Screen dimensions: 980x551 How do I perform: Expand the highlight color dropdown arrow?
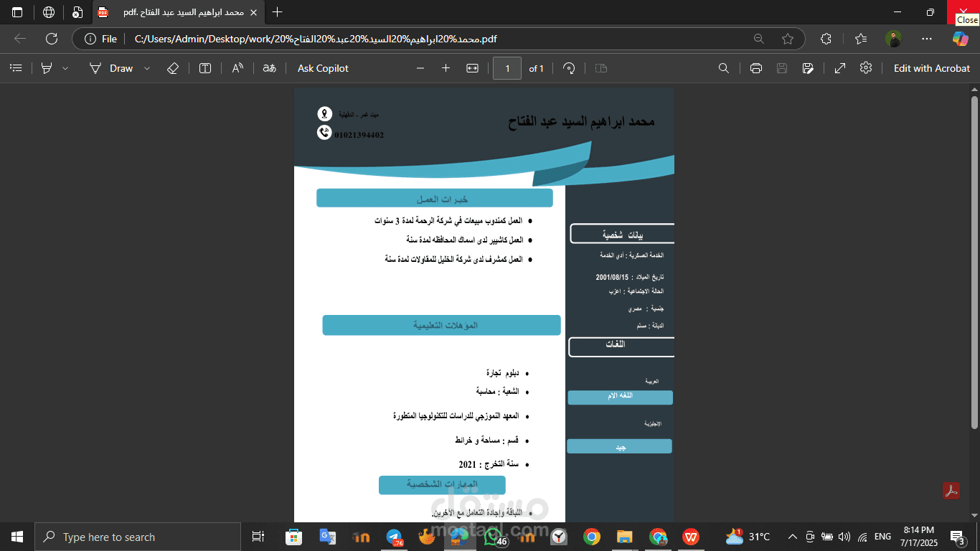pyautogui.click(x=65, y=68)
